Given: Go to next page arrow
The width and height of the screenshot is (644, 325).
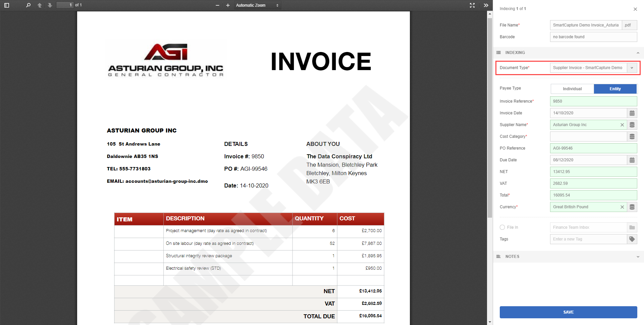Looking at the screenshot, I should [50, 5].
